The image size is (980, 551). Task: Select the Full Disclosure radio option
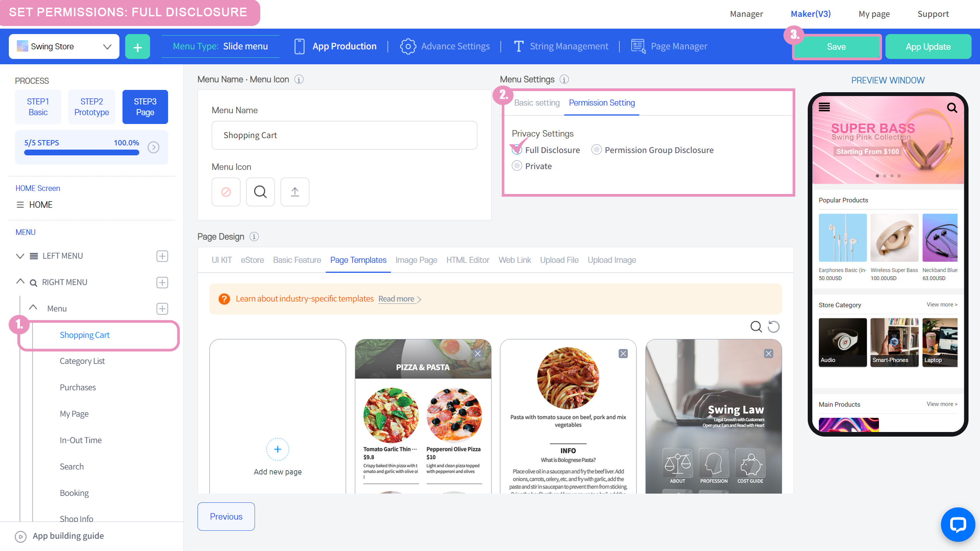coord(517,150)
